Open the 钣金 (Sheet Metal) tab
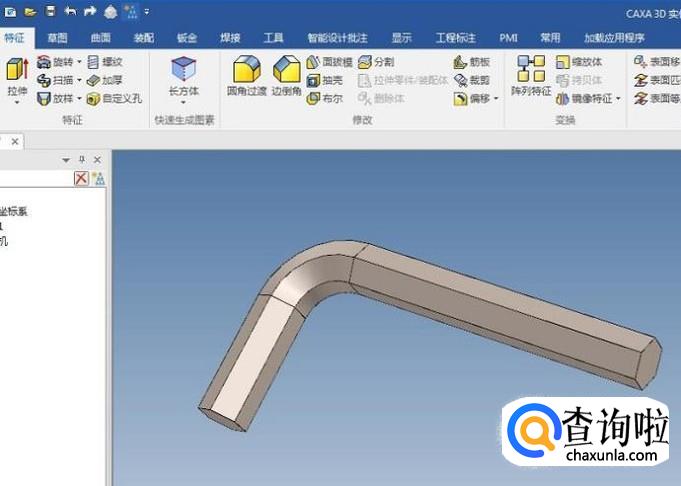This screenshot has height=486, width=681. pyautogui.click(x=187, y=38)
